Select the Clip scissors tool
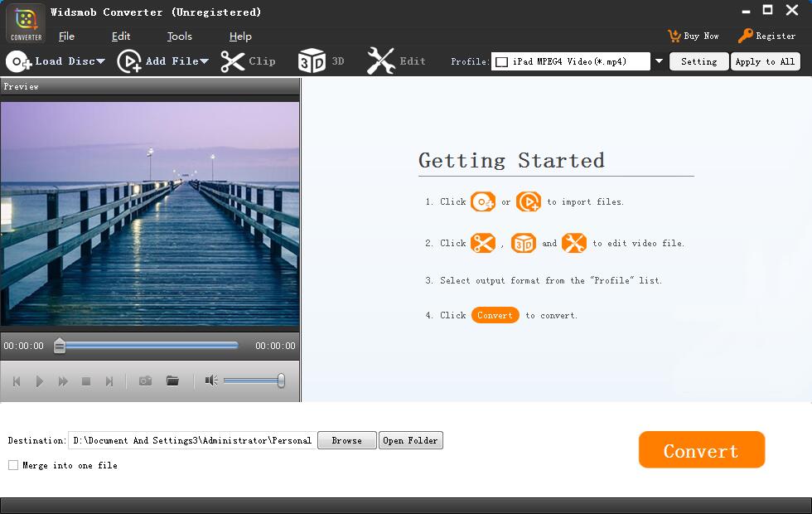 [233, 61]
